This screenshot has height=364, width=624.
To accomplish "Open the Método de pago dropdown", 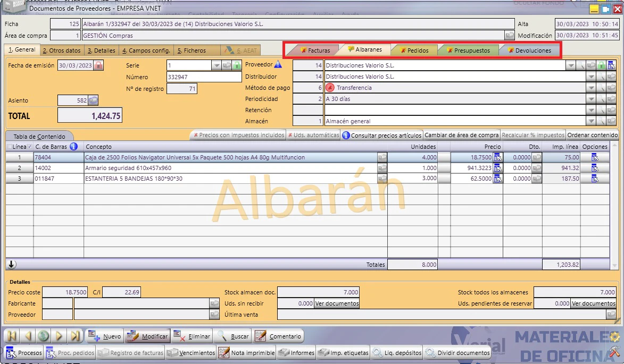I will tap(591, 88).
